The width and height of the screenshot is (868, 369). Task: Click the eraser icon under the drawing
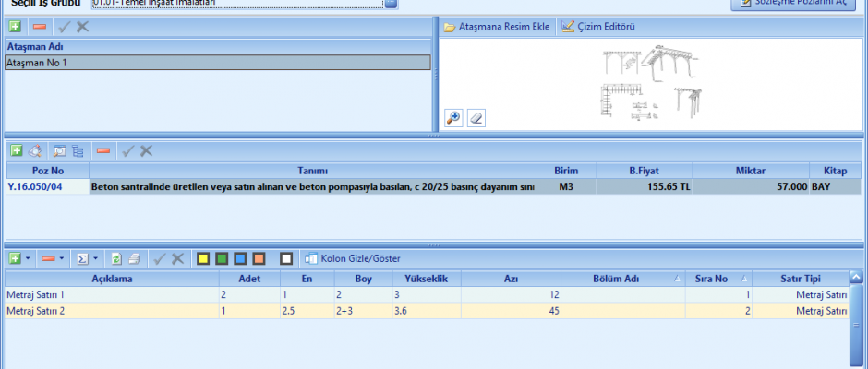(x=476, y=117)
